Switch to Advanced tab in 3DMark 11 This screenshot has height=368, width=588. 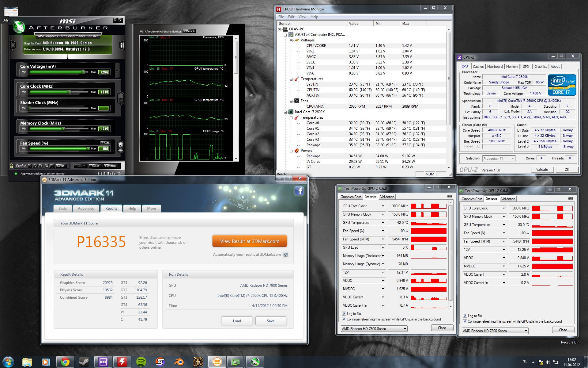pos(86,209)
